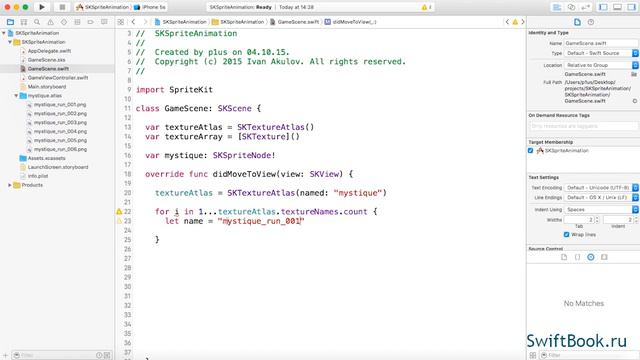The height and width of the screenshot is (360, 640).
Task: Jump to the next issue
Action: click(x=523, y=22)
